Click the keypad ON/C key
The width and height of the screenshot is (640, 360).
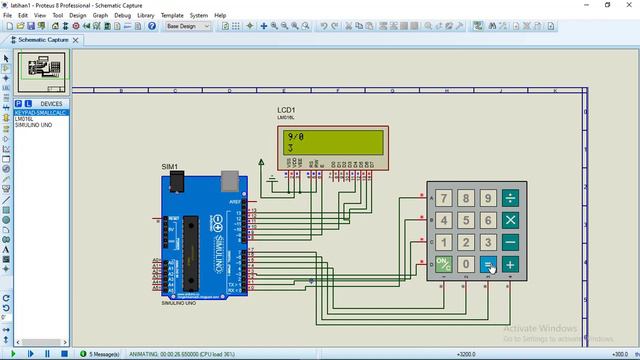pos(444,264)
